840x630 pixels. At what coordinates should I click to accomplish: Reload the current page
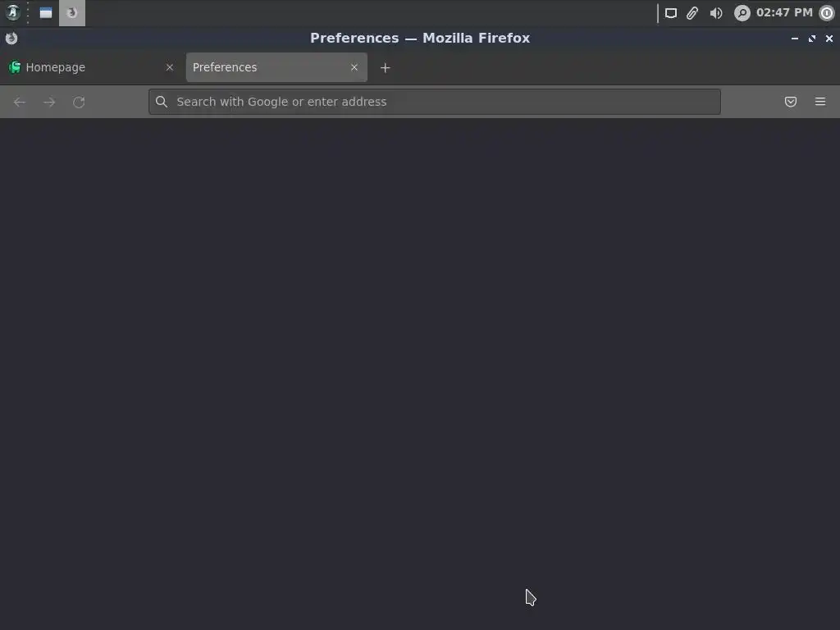(x=79, y=102)
